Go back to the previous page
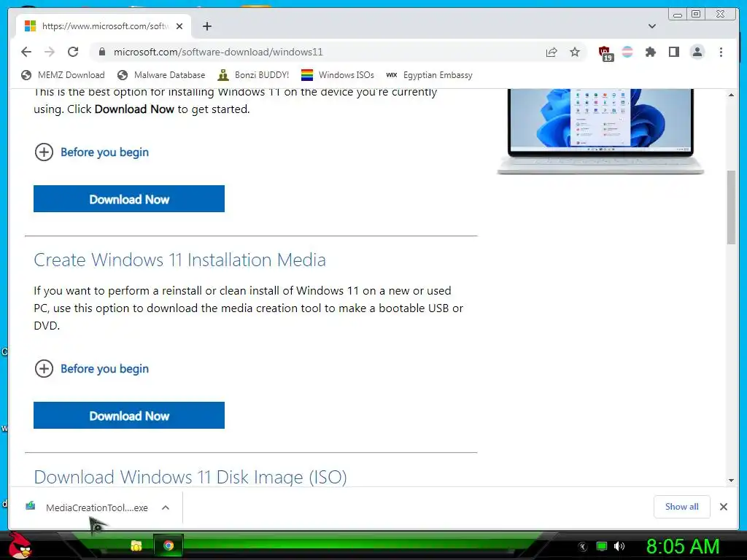Image resolution: width=747 pixels, height=560 pixels. (x=26, y=52)
